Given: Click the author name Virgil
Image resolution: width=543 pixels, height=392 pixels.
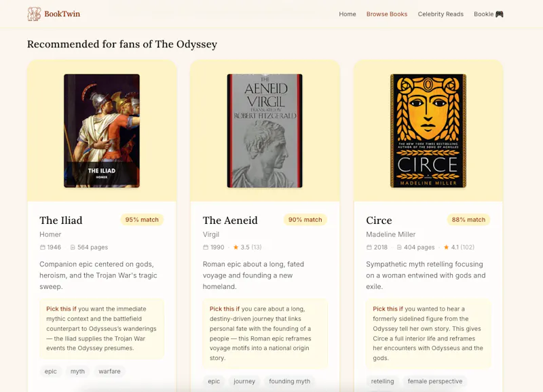Looking at the screenshot, I should click(211, 235).
